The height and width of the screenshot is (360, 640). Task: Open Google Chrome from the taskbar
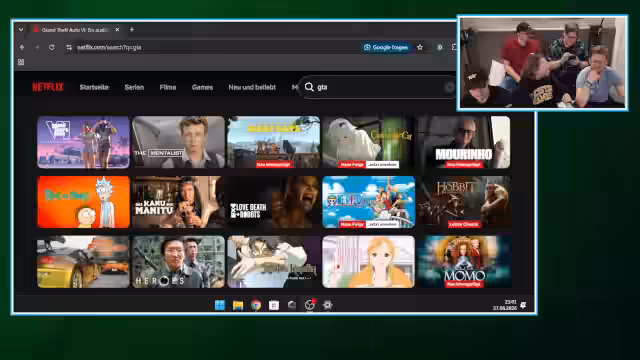256,305
